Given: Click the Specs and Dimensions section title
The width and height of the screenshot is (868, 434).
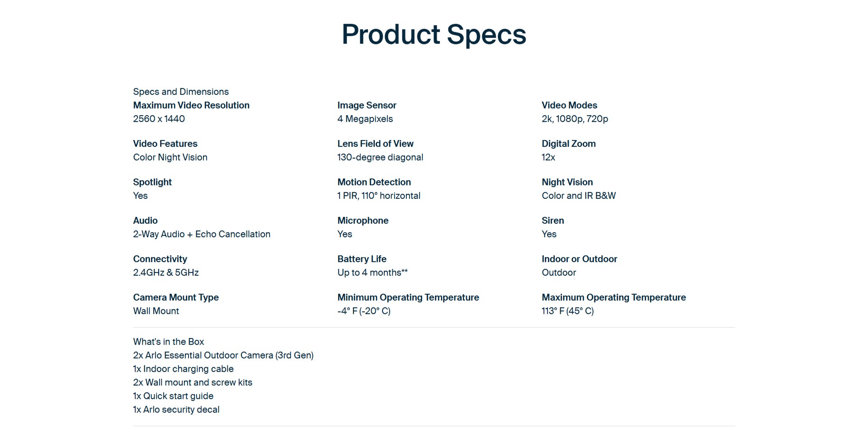Looking at the screenshot, I should [x=180, y=92].
